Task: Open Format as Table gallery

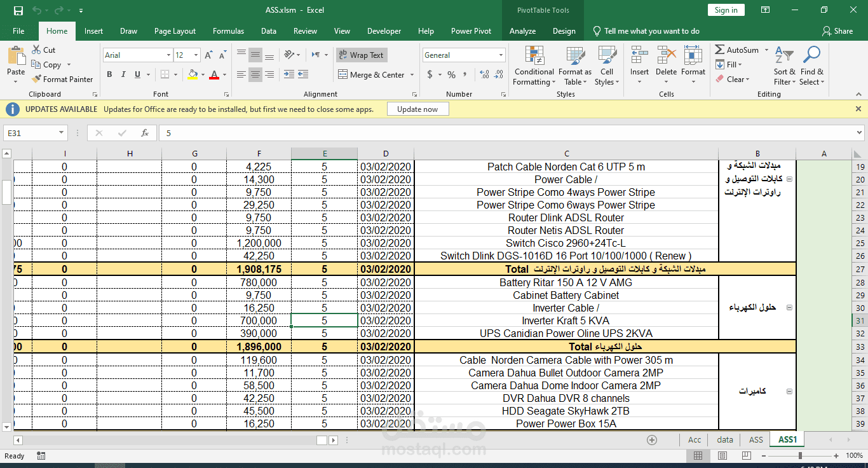Action: coord(575,66)
